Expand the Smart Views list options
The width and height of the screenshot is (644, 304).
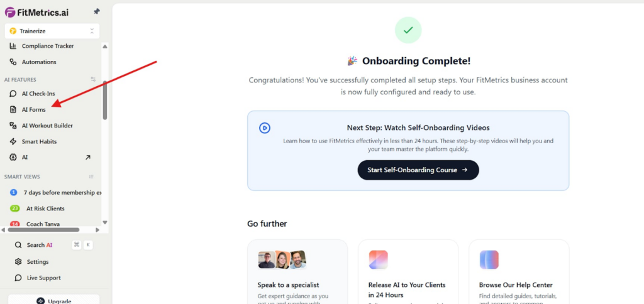[x=91, y=176]
